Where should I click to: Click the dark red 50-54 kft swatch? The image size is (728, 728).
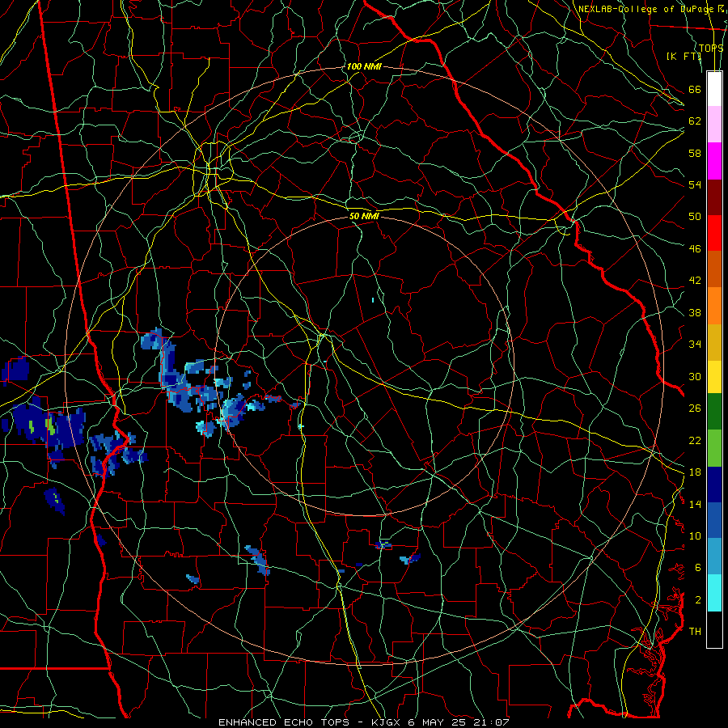click(x=714, y=197)
